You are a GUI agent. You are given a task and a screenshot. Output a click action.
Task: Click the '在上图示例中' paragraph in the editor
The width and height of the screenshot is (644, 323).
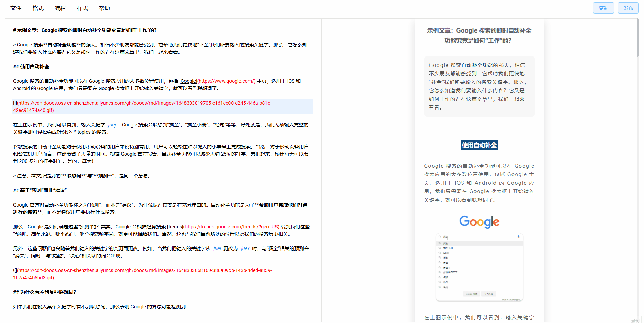coord(161,129)
